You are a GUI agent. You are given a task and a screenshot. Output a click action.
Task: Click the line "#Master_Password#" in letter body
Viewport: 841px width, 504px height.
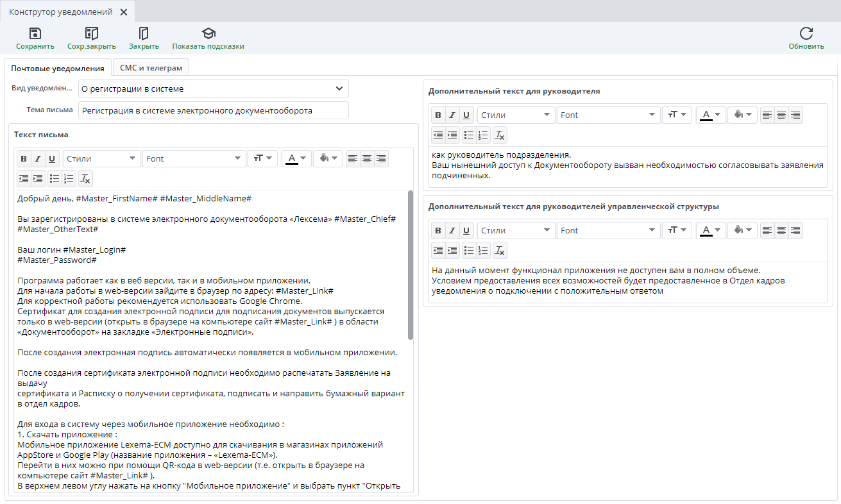57,260
